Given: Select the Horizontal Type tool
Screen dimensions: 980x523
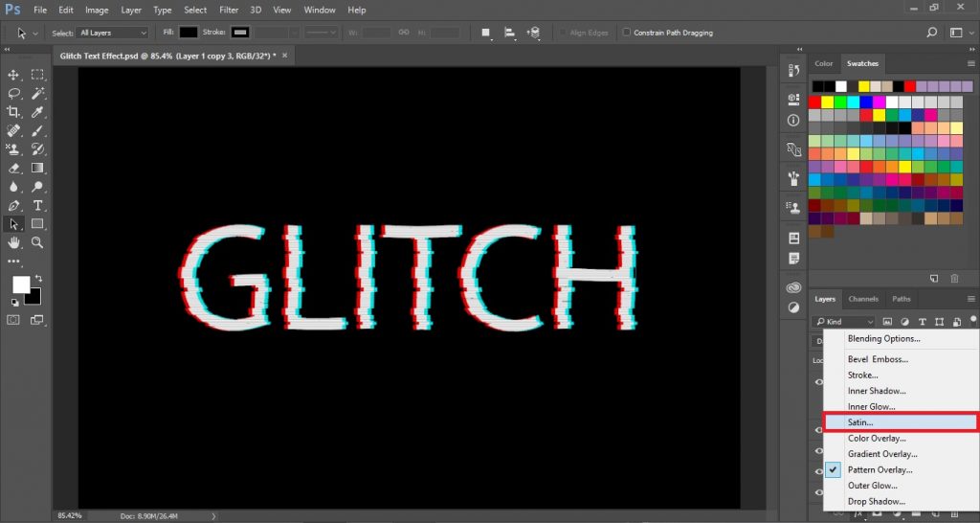Looking at the screenshot, I should pyautogui.click(x=37, y=205).
